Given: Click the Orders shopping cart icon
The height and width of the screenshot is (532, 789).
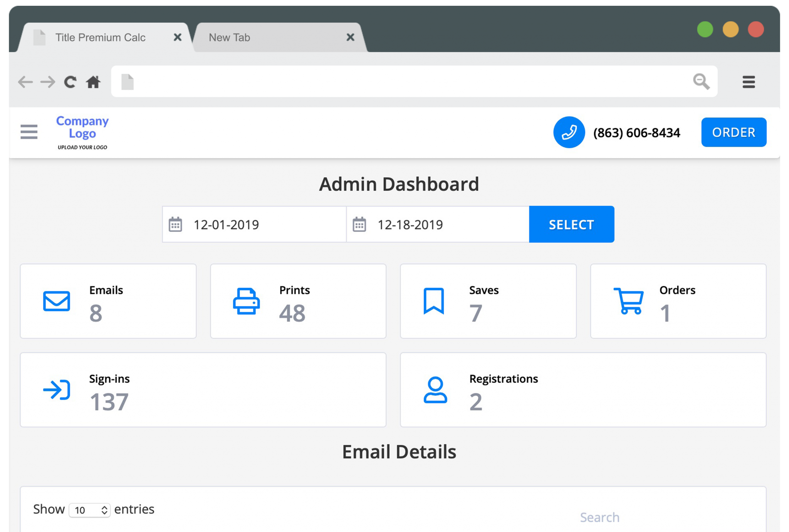Looking at the screenshot, I should (628, 301).
